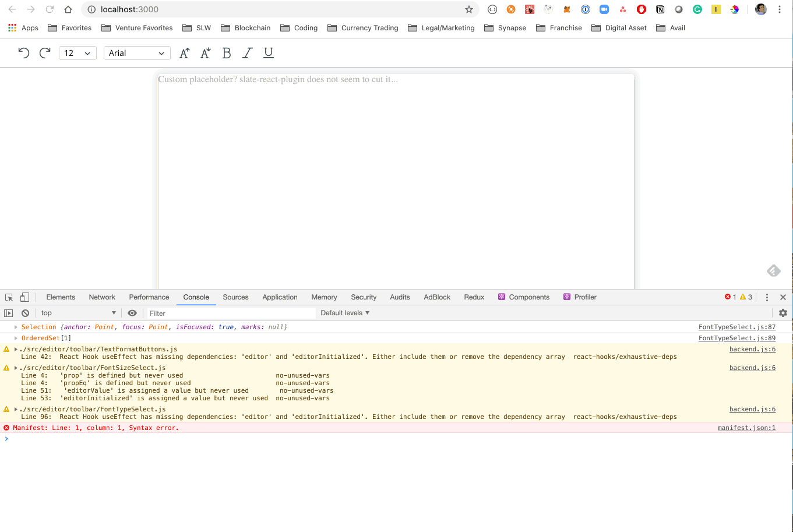793x532 pixels.
Task: Switch to the Performance tab
Action: pyautogui.click(x=149, y=297)
